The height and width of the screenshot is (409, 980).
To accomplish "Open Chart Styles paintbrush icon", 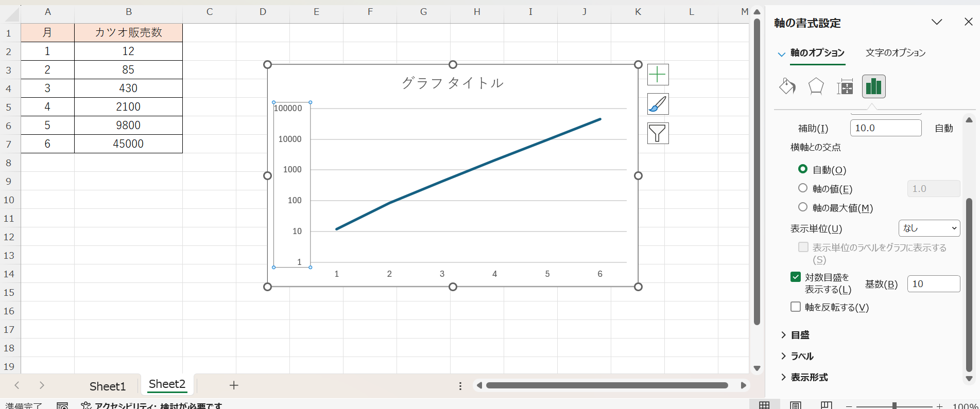I will (x=658, y=104).
